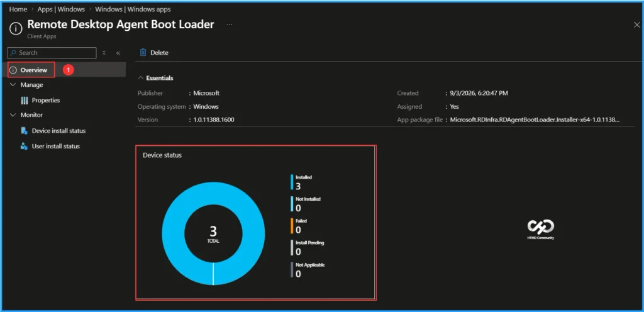Open User install status
Image resolution: width=644 pixels, height=312 pixels.
[x=56, y=146]
